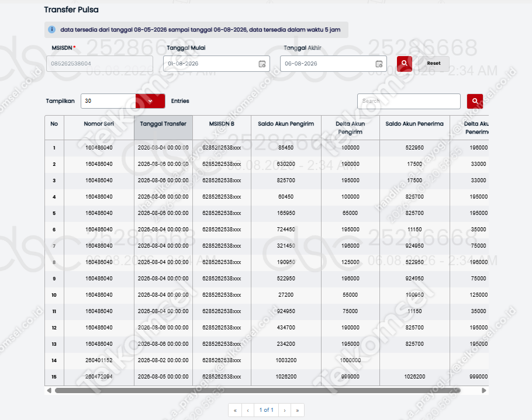Viewport: 532px width, 420px height.
Task: Click the red table search button
Action: pos(475,101)
